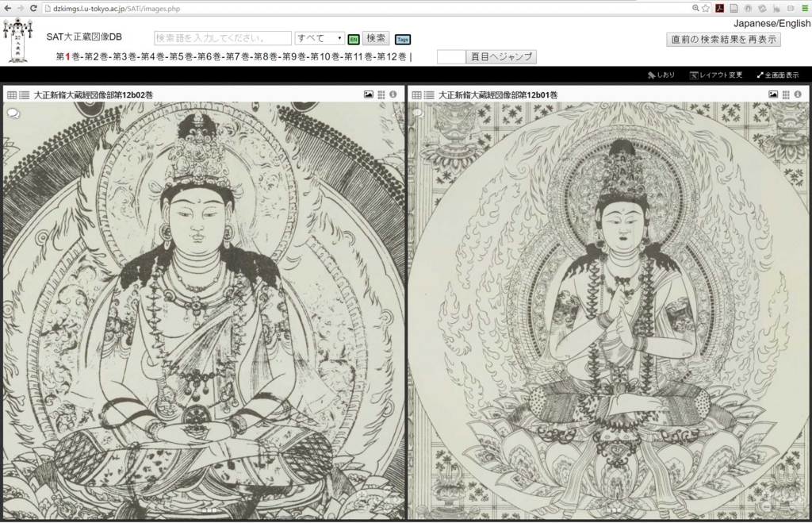
Task: Focus the search term input field
Action: tap(223, 38)
